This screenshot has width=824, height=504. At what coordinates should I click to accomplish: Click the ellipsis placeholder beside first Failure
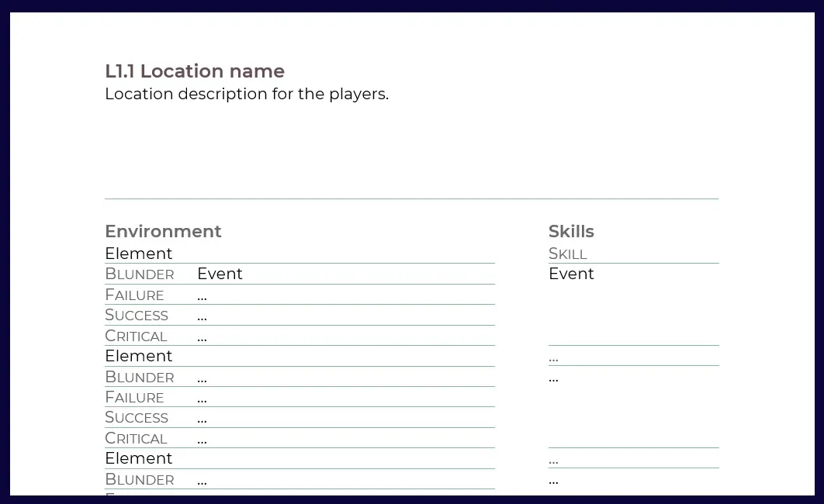point(202,296)
